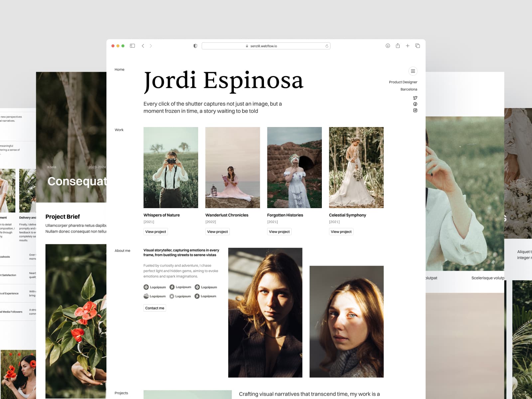Viewport: 532px width, 399px height.
Task: Click the Product Designer text
Action: (403, 82)
